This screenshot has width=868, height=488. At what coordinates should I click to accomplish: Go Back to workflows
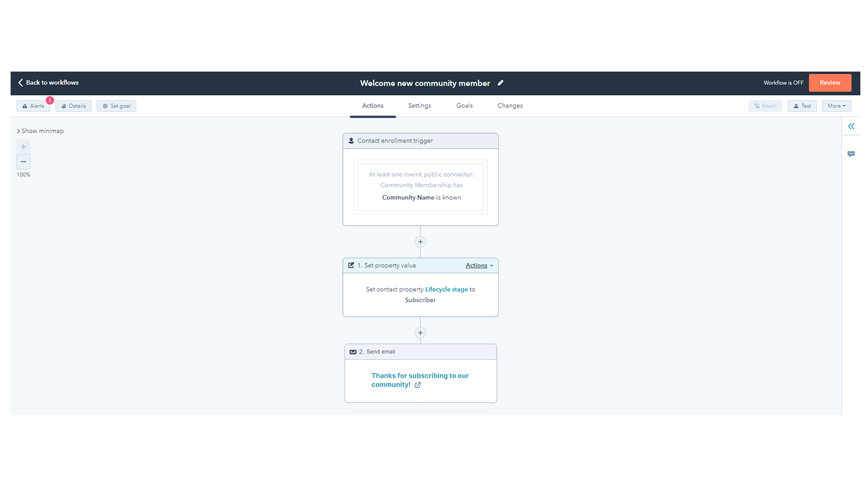pos(48,82)
